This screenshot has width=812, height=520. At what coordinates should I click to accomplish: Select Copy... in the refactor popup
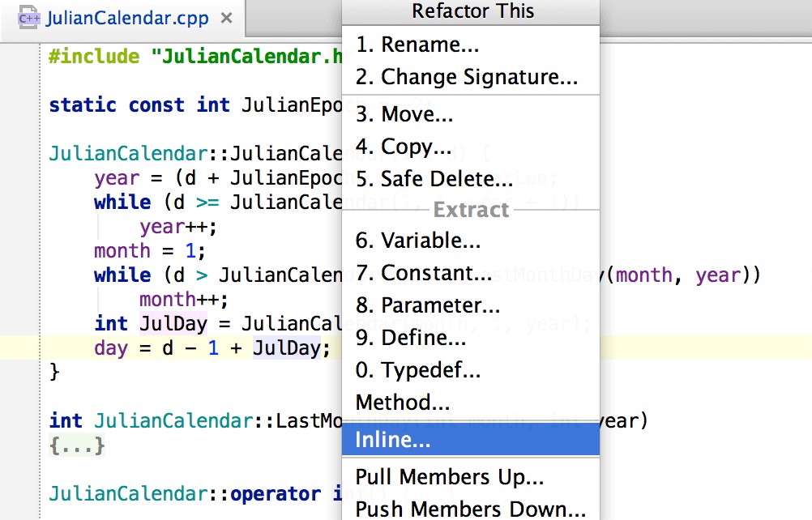[404, 147]
